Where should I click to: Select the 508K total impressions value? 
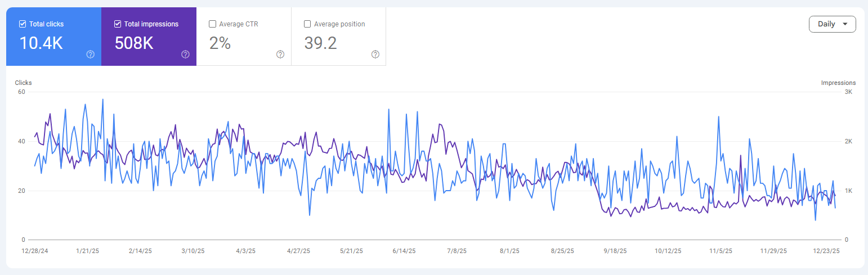[x=134, y=43]
